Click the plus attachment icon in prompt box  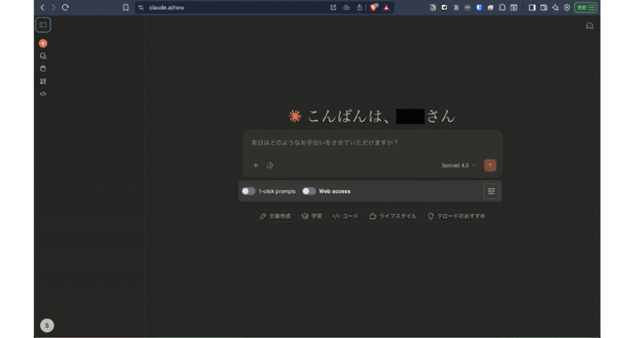[x=256, y=165]
